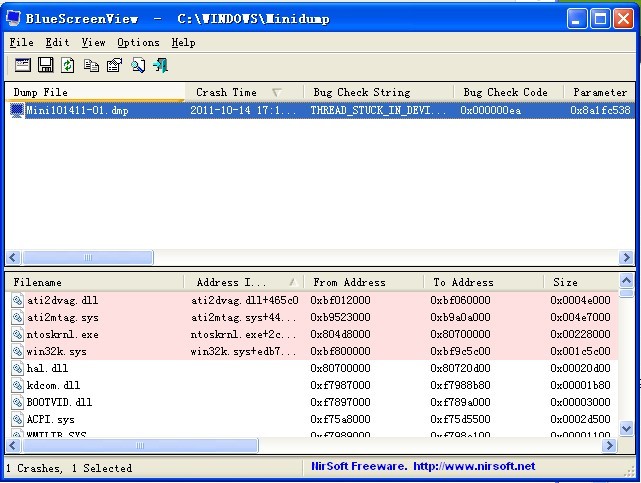Click the Copy Selected Items icon
The image size is (641, 483).
91,65
